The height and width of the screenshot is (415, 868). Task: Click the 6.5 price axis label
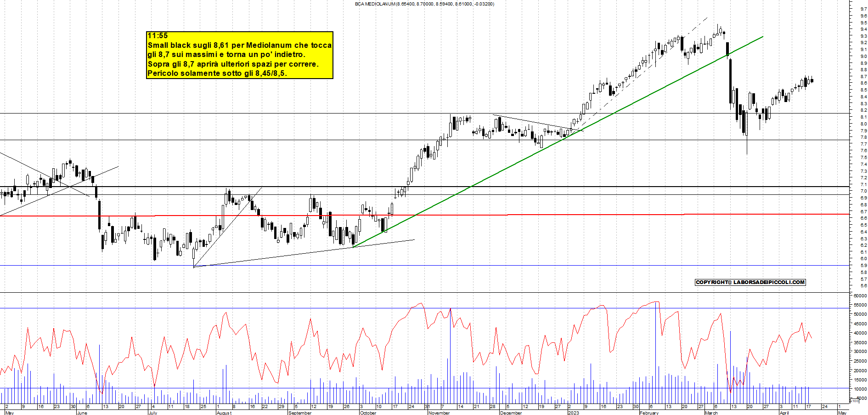[x=864, y=225]
